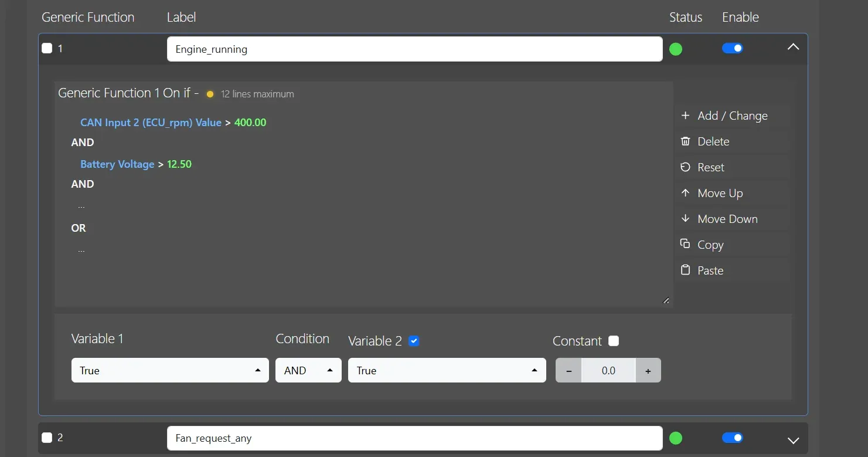Click the green status dot for Engine_running
Viewport: 868px width, 457px height.
(x=676, y=49)
